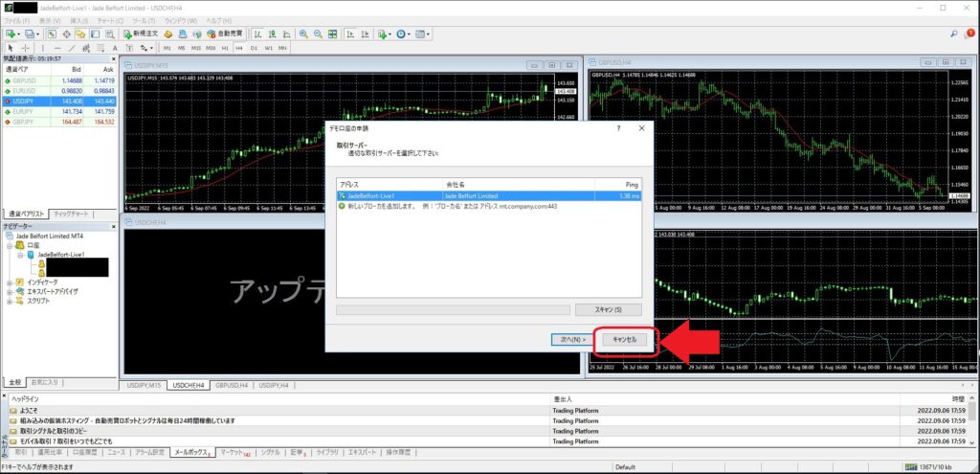Switch the timeframe to M15
Screen dimensions: 980x474
195,48
